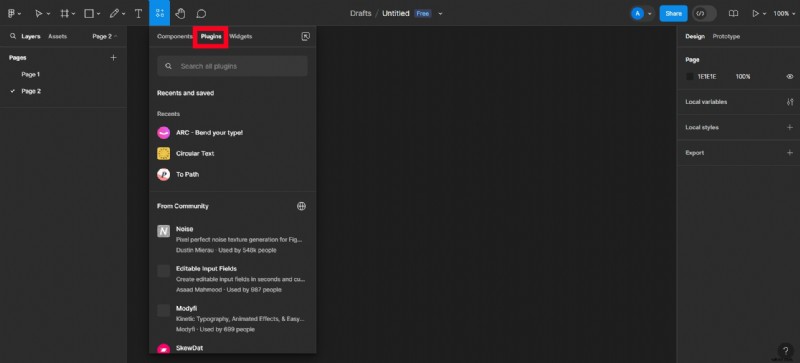800x363 pixels.
Task: Switch to the Design tab
Action: 695,36
